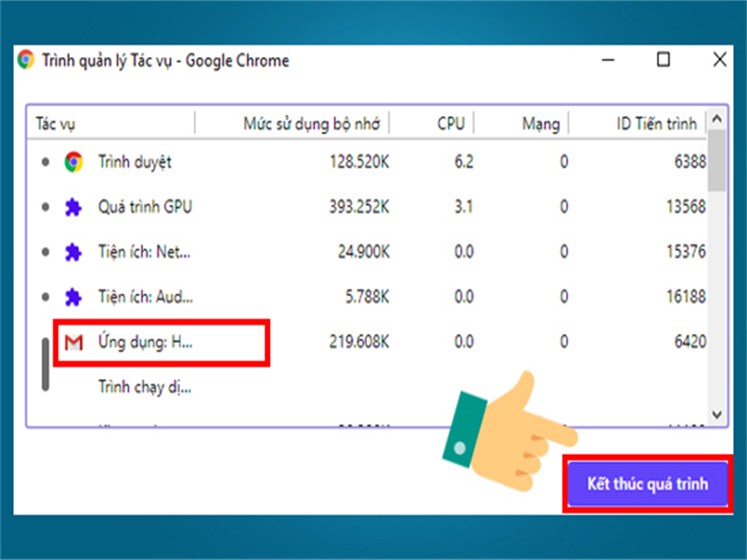The height and width of the screenshot is (560, 747).
Task: Maximize the Task Manager window
Action: 663,60
